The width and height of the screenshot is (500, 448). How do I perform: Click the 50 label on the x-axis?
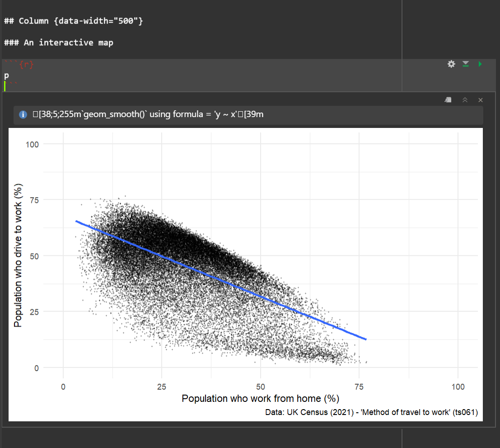260,387
